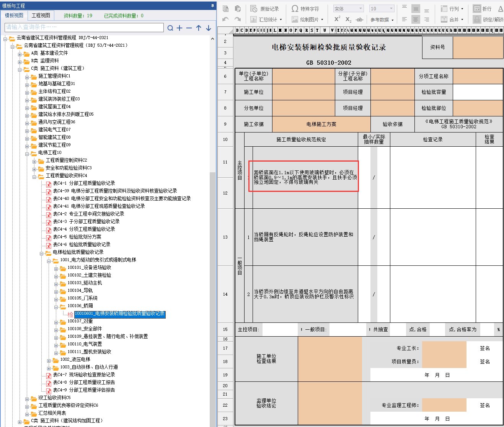Click 锁定/解锁 lock unlock button
The image size is (504, 427).
click(488, 20)
